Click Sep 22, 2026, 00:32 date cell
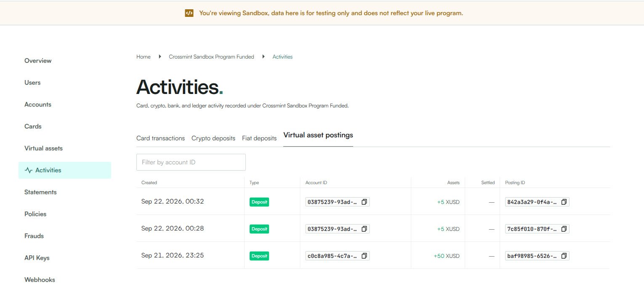 [173, 201]
